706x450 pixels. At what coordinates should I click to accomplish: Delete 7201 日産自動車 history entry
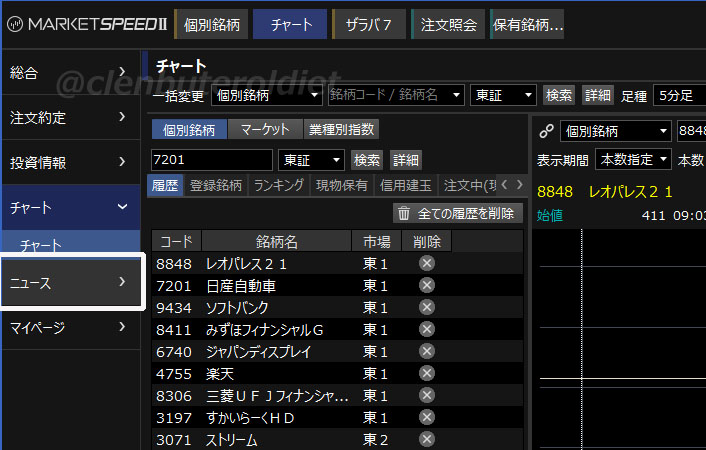pyautogui.click(x=426, y=285)
